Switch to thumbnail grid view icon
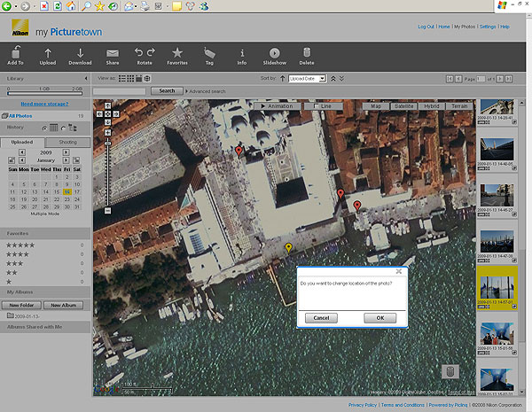532x412 pixels. 130,79
